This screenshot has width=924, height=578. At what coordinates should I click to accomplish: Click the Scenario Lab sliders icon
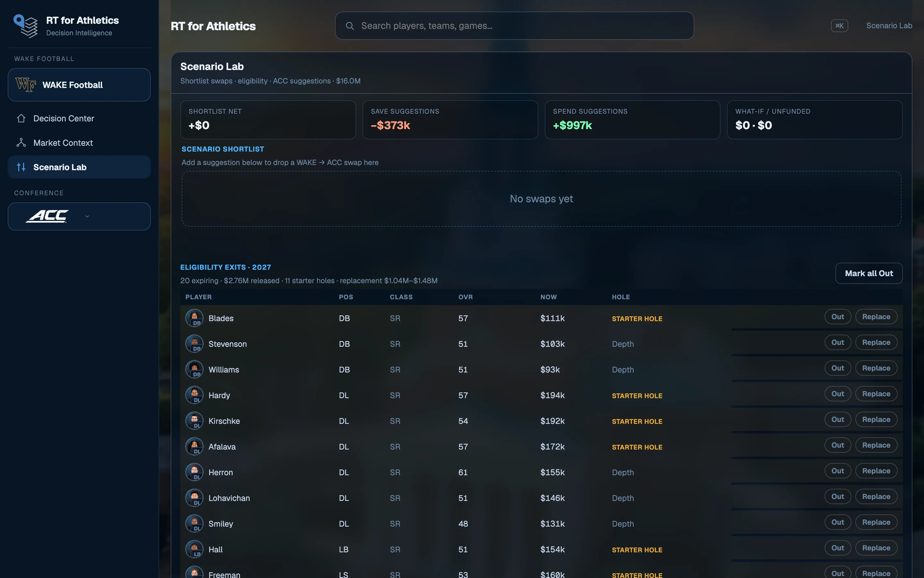21,167
